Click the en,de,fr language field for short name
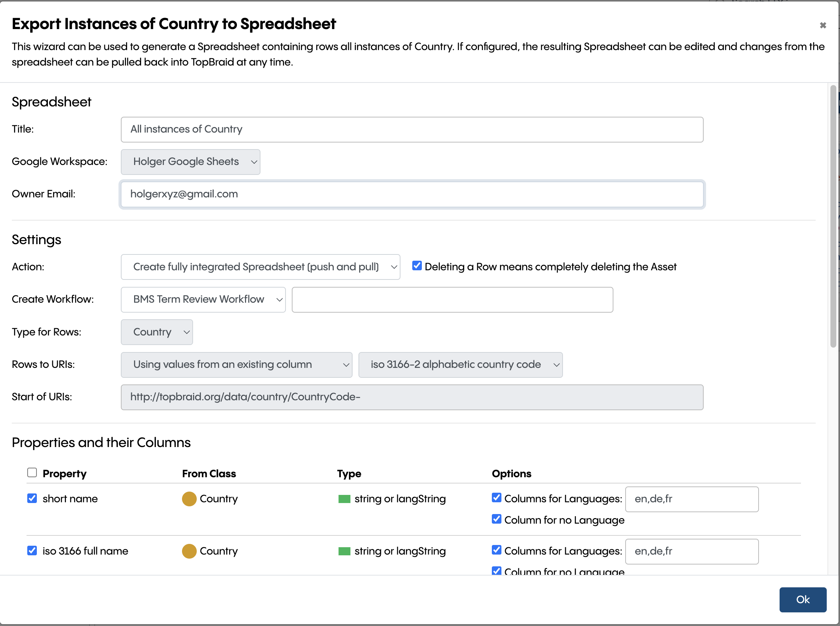The image size is (840, 626). (x=691, y=499)
